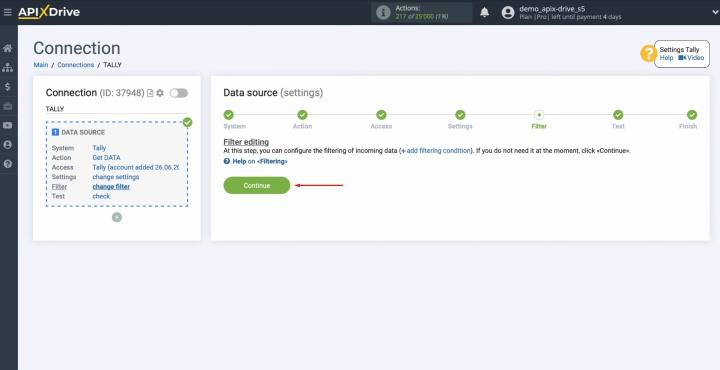Image resolution: width=720 pixels, height=370 pixels.
Task: Open billing dollar icon in sidebar
Action: [x=7, y=87]
